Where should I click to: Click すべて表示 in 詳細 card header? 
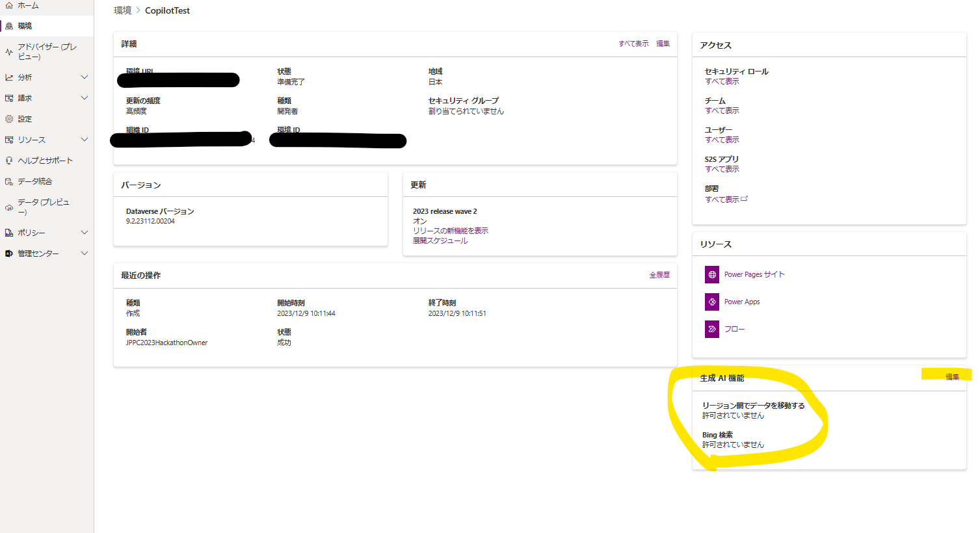click(x=633, y=44)
